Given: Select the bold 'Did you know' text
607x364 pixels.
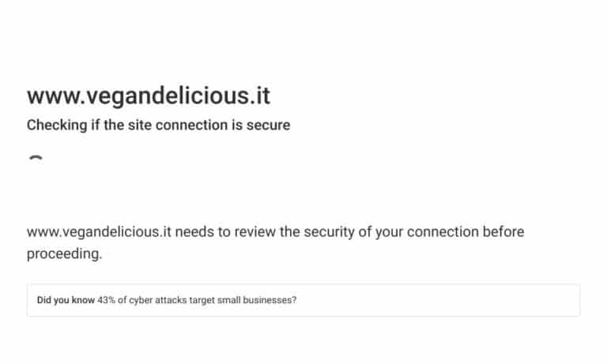Looking at the screenshot, I should (66, 300).
